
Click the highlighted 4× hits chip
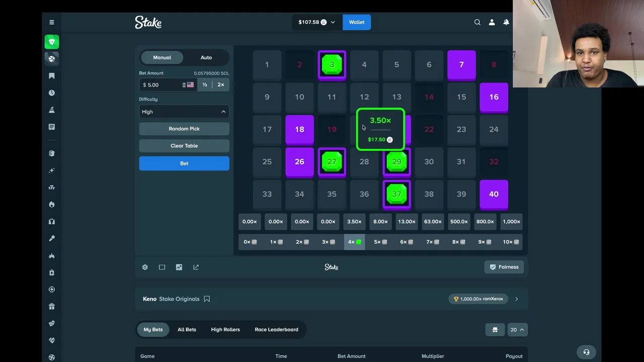[354, 242]
